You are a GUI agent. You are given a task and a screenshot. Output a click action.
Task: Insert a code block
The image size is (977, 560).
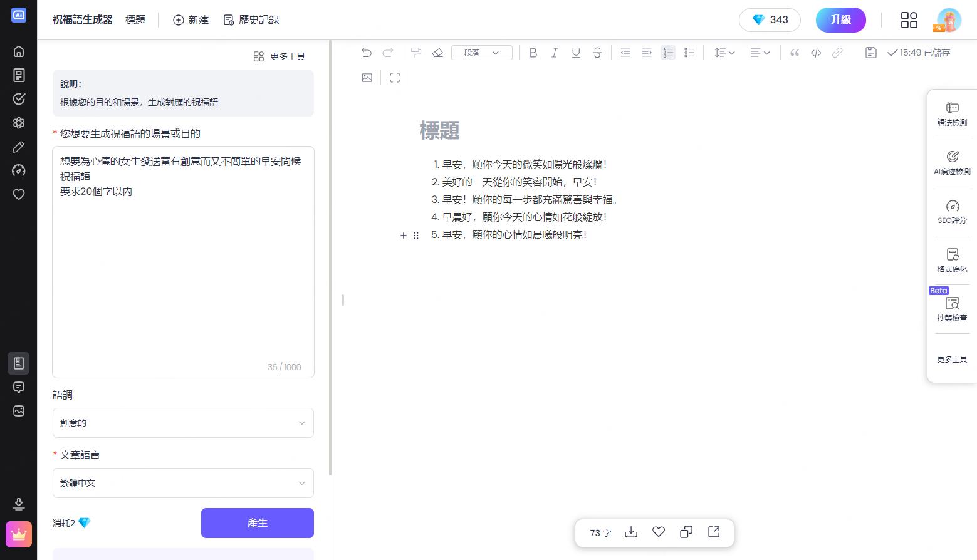tap(816, 53)
